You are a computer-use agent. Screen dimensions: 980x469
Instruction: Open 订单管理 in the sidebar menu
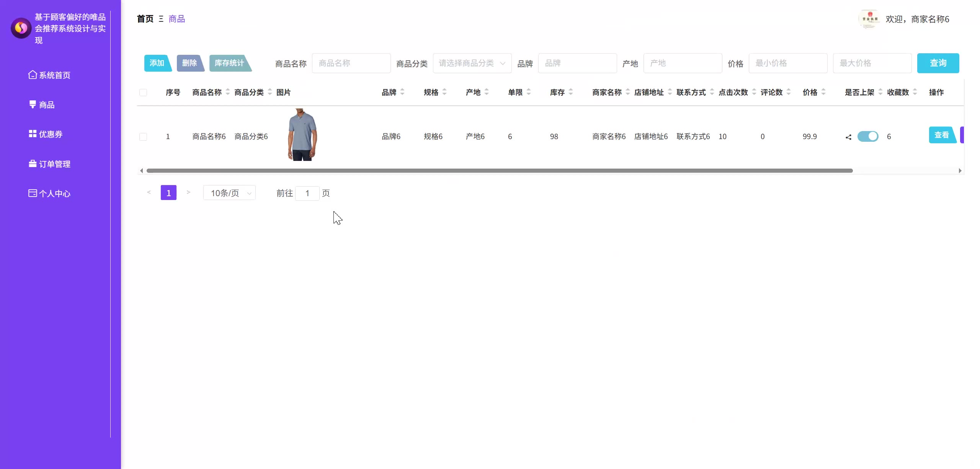[x=54, y=164]
